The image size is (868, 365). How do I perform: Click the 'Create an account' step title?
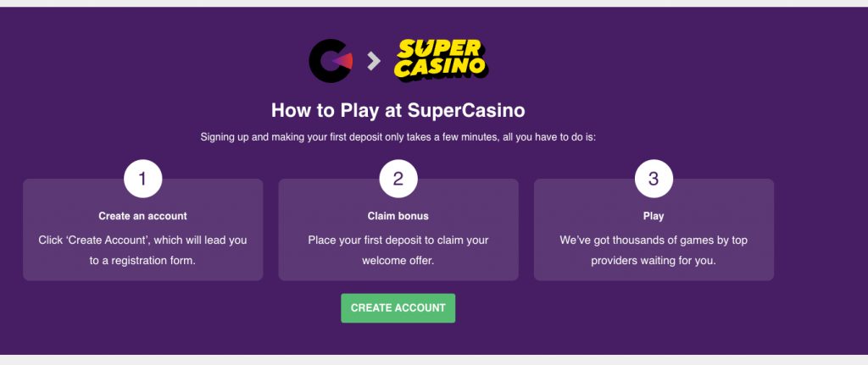point(142,216)
